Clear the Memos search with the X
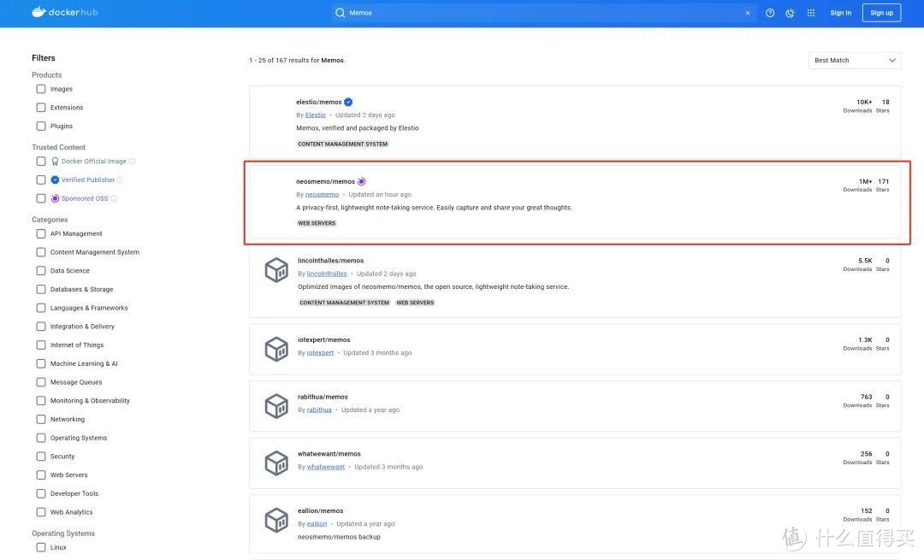Screen dimensions: 924x560 click(745, 11)
